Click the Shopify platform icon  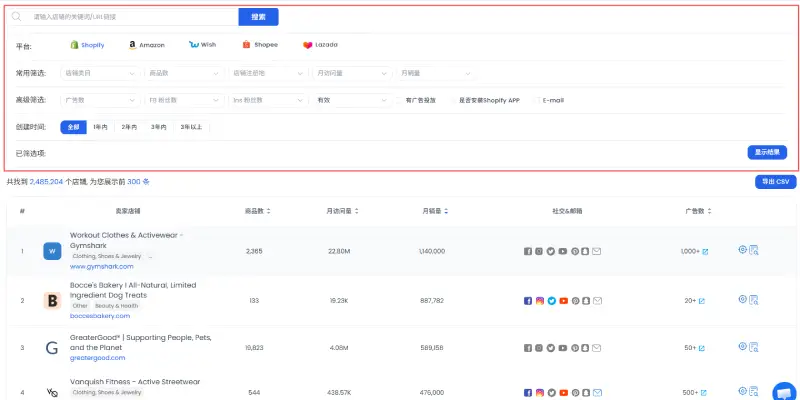coord(74,45)
